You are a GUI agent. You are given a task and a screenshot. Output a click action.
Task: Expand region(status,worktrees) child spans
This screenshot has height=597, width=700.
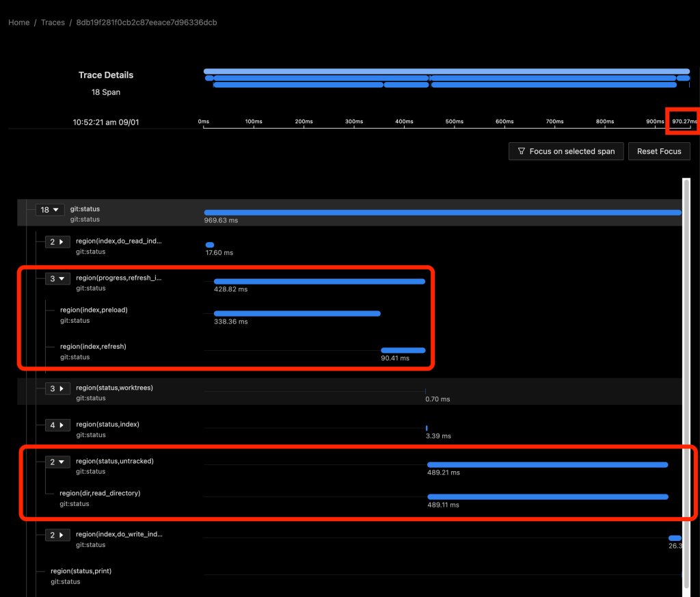coord(57,388)
